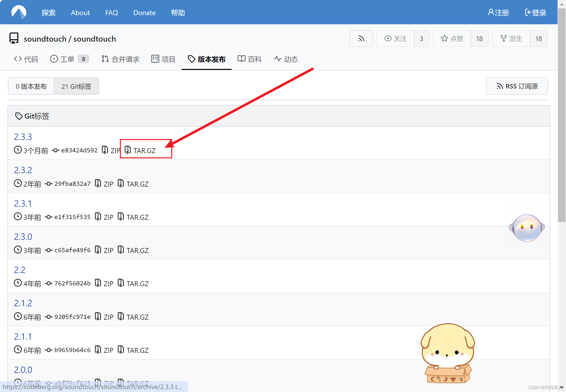The height and width of the screenshot is (392, 566).
Task: Click the ZIP archive icon for 2.3.2
Action: [x=98, y=184]
